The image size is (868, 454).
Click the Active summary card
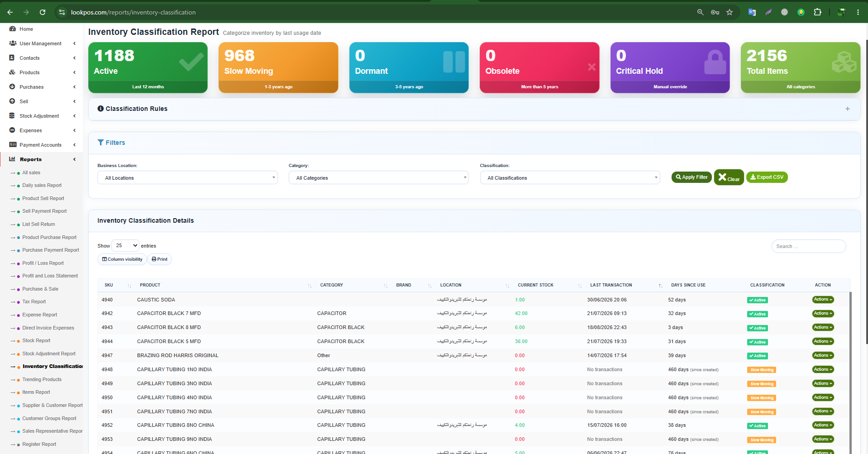coord(148,67)
